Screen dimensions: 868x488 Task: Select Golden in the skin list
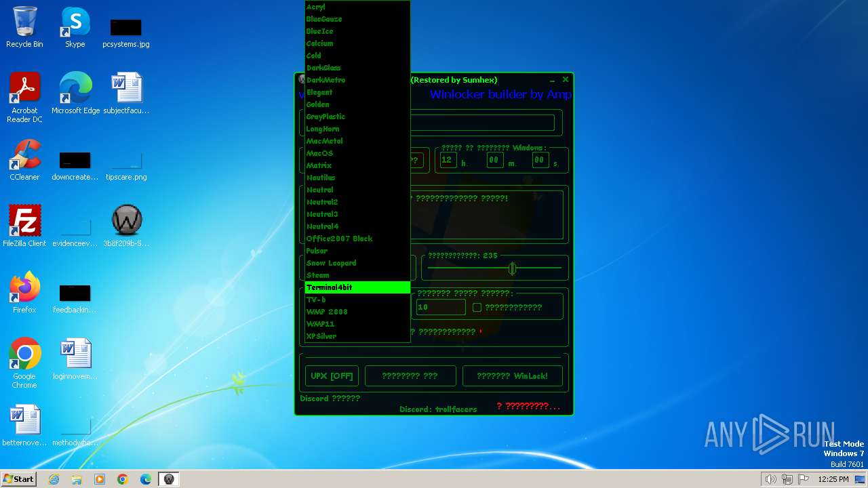[357, 104]
